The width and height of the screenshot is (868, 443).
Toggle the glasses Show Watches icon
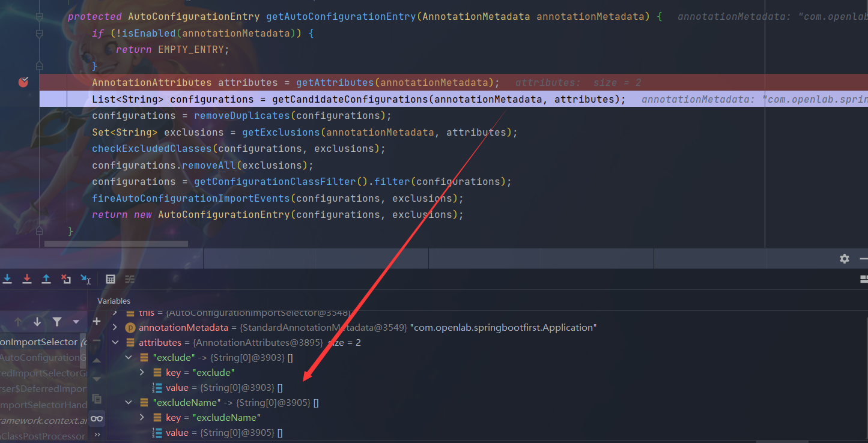tap(97, 418)
